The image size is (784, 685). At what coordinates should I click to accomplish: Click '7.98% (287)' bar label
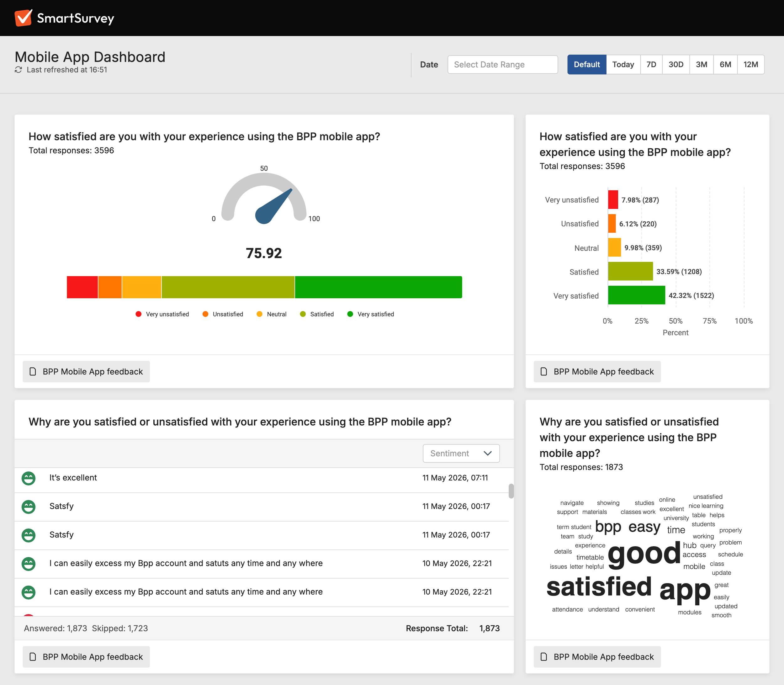pyautogui.click(x=640, y=200)
